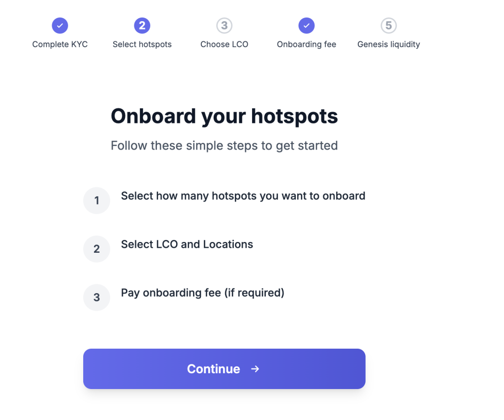
Task: Click the Onboarding fee checkmark icon
Action: click(307, 26)
